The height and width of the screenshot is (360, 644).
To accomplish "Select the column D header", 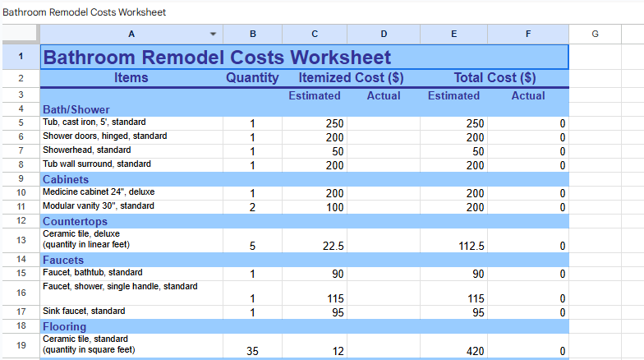I will click(x=384, y=34).
